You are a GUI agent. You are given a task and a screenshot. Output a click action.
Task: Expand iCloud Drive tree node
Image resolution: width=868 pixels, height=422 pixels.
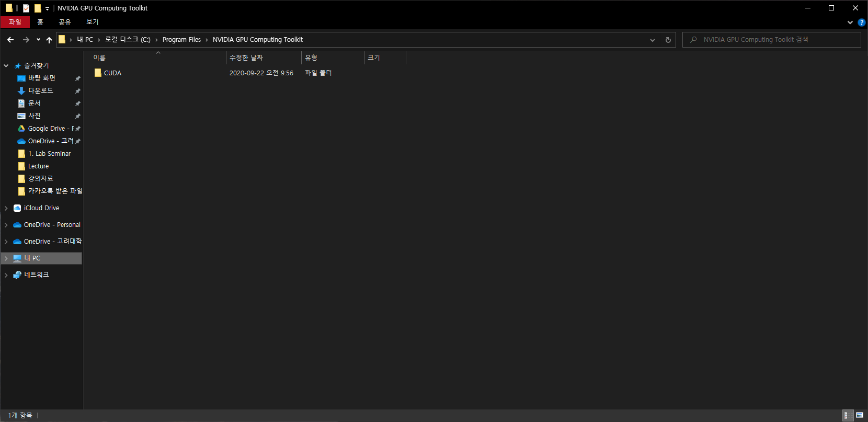click(x=6, y=208)
